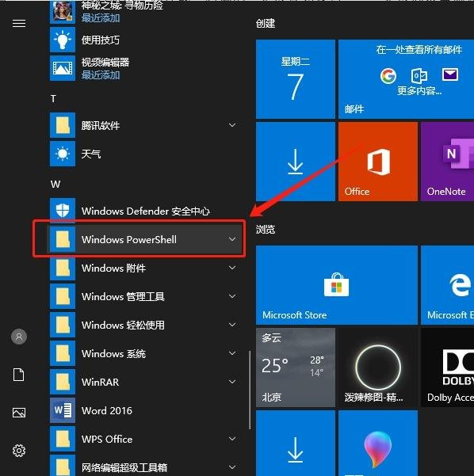Image resolution: width=474 pixels, height=476 pixels.
Task: Open the Settings gear icon
Action: click(19, 451)
